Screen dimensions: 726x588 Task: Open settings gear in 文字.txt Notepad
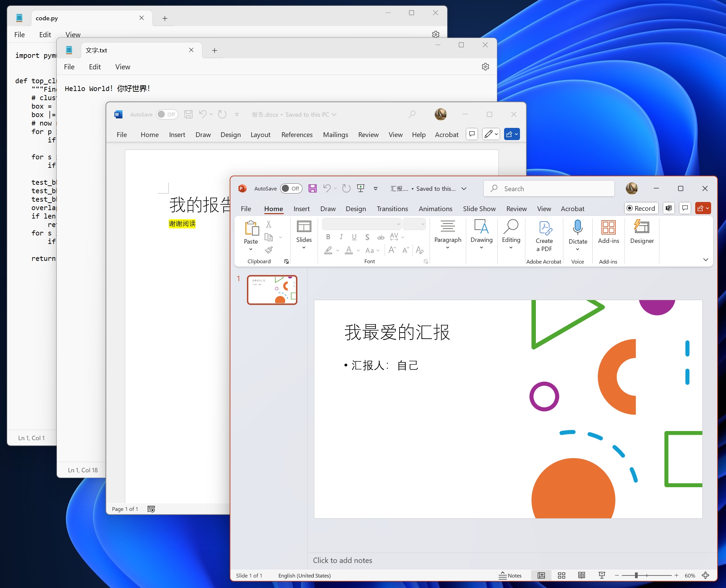(485, 67)
